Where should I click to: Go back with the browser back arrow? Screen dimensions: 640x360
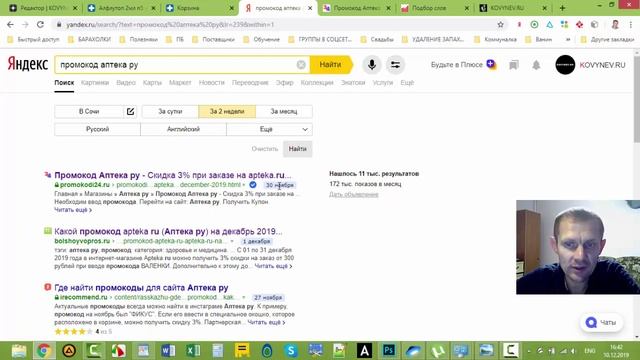[10, 24]
